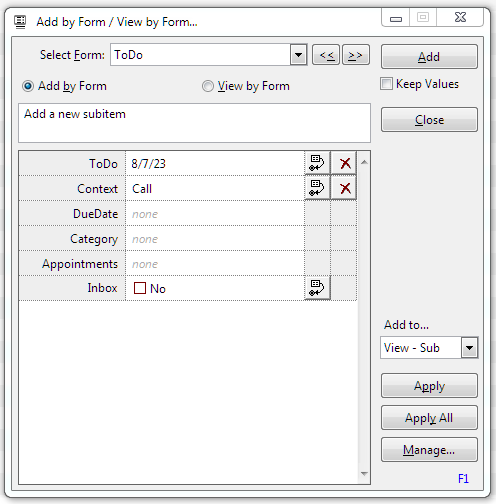
Task: Tick the Inbox No checkbox
Action: point(140,288)
